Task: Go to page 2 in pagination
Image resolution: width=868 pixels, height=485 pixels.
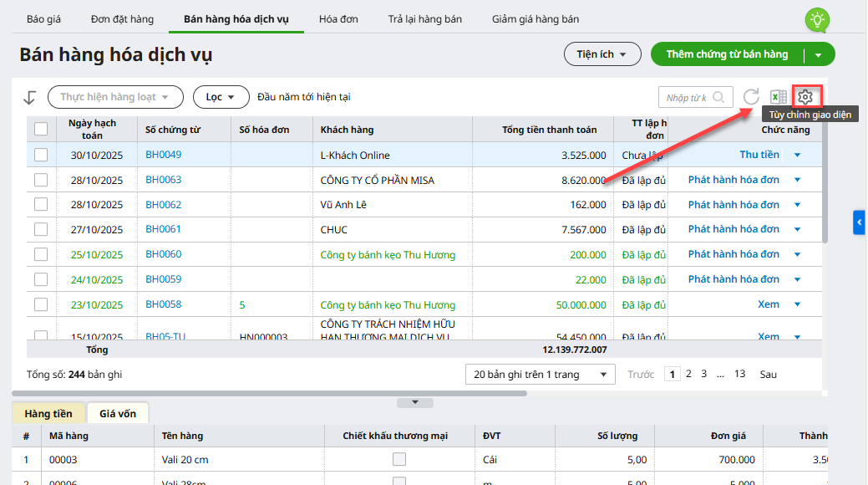Action: tap(688, 374)
